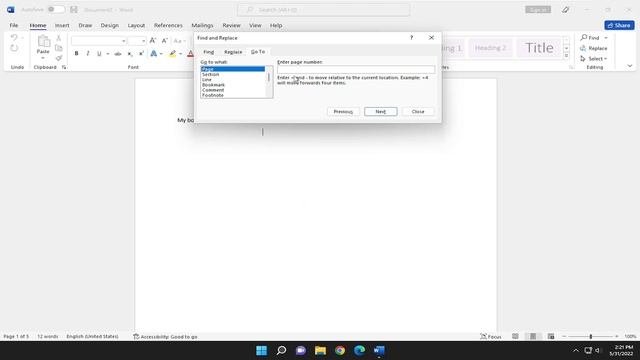The image size is (640, 360).
Task: Select Footnote in Go to what list
Action: [213, 95]
